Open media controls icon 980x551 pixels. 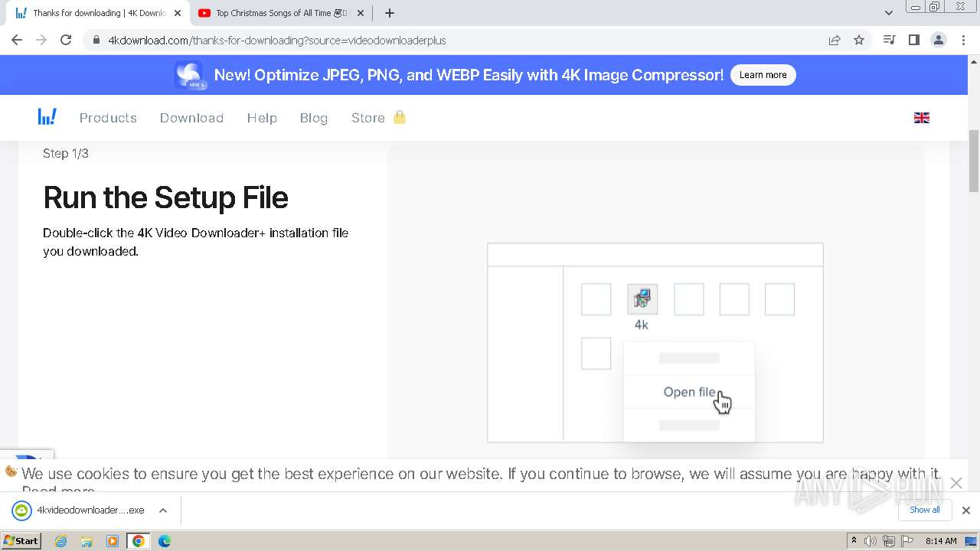point(889,41)
